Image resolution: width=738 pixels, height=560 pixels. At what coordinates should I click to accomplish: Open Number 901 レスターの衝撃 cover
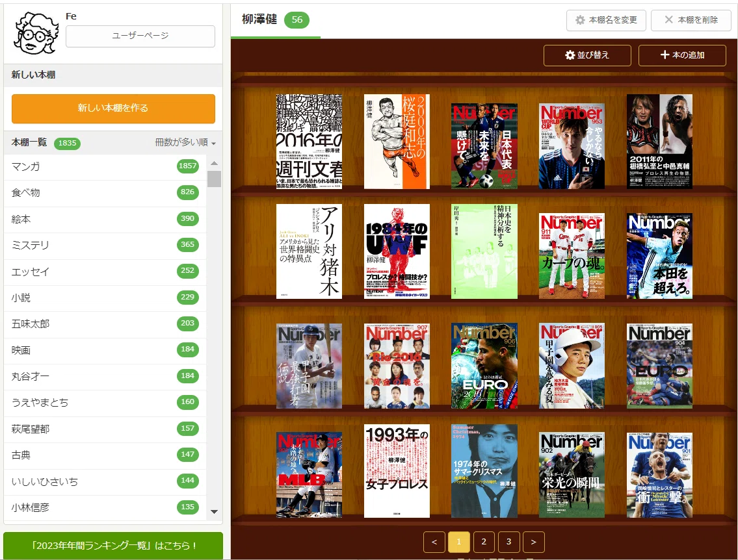click(x=659, y=476)
